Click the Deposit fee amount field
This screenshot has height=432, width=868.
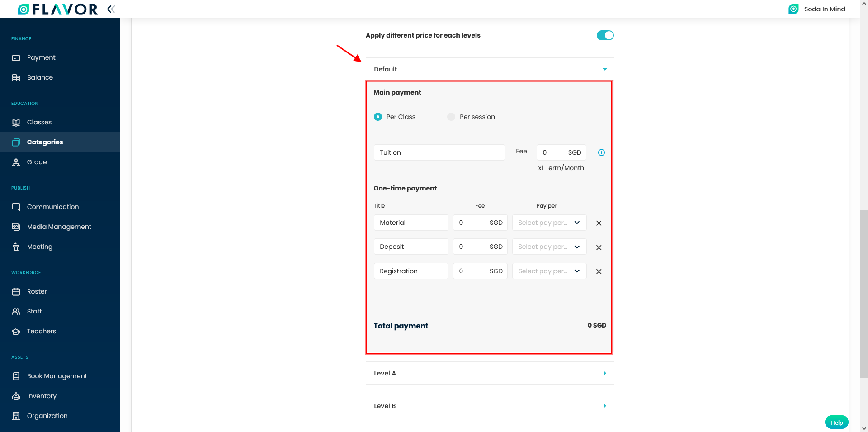click(480, 247)
